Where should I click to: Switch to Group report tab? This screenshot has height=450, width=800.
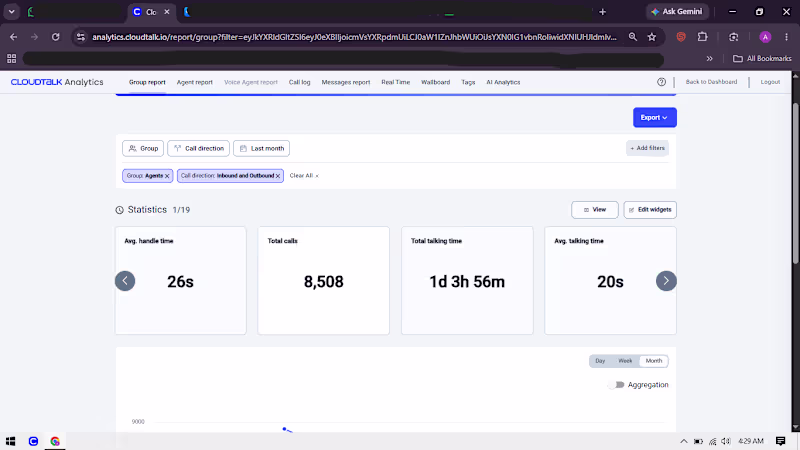point(147,82)
